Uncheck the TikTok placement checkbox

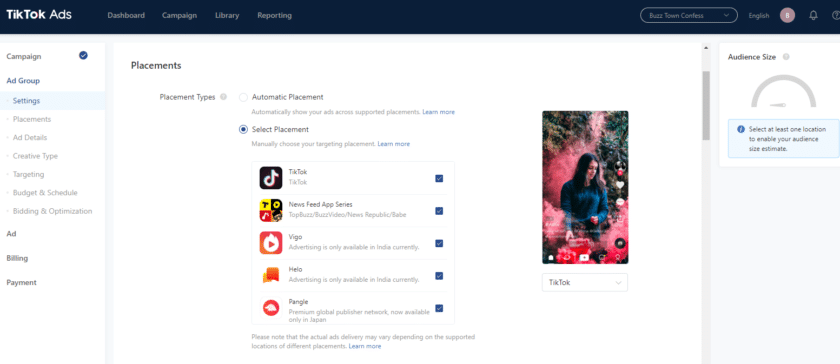point(439,179)
